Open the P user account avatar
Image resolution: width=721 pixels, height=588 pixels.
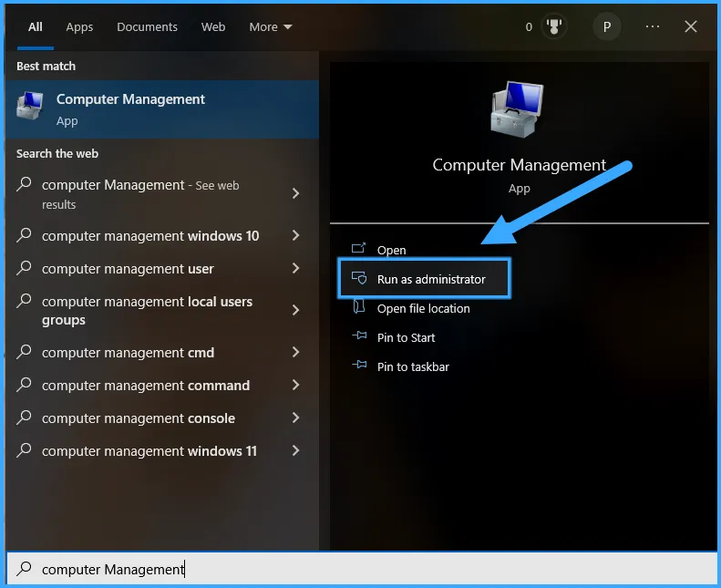pos(606,27)
